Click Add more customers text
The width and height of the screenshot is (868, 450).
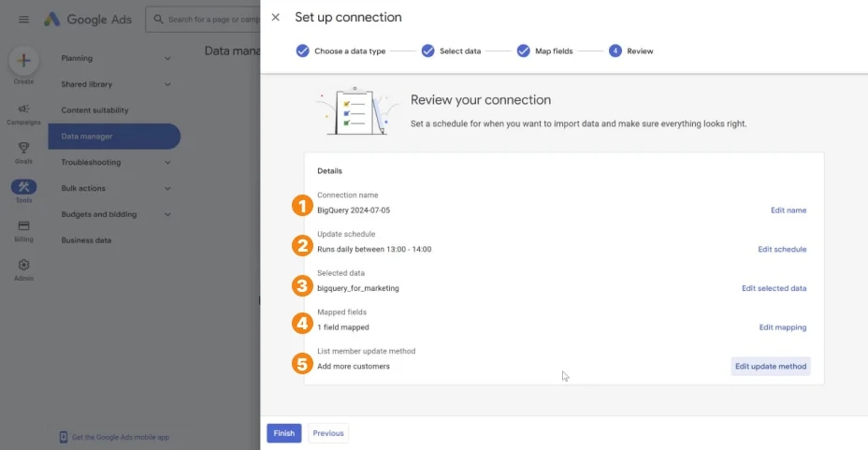[x=354, y=367]
